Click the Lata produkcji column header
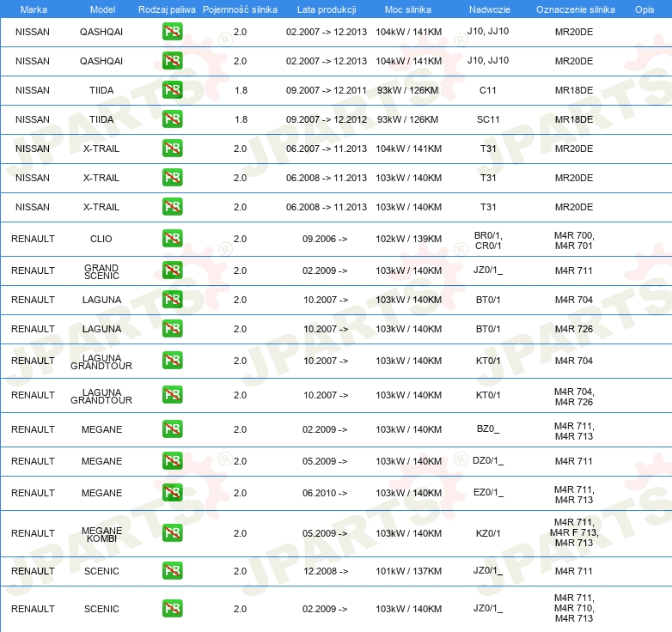The image size is (672, 632). 327,9
